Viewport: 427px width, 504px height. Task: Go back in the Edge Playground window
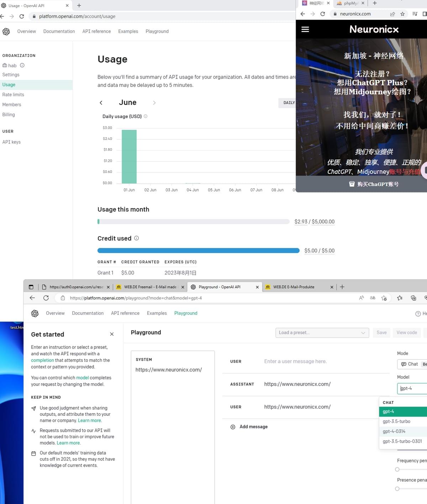[x=32, y=298]
